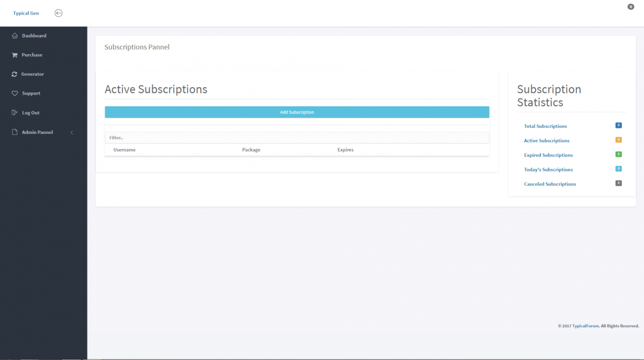Collapse sidebar using the back arrow icon

(x=58, y=13)
